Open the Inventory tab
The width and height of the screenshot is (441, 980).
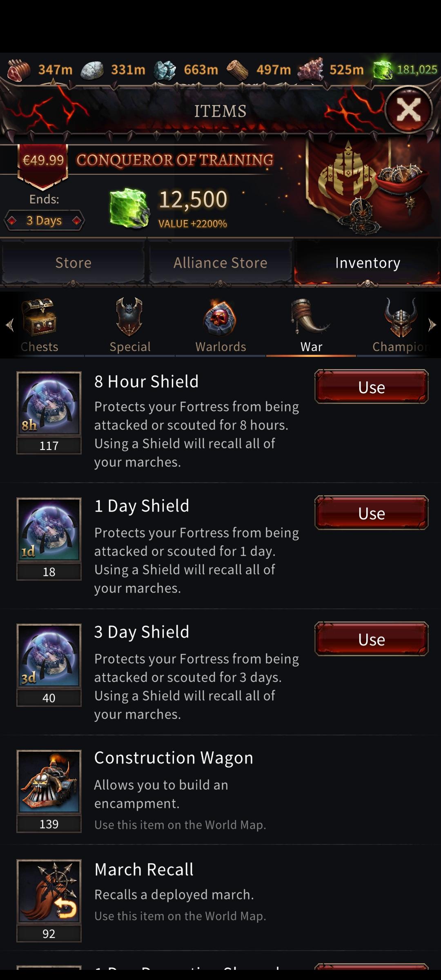[x=367, y=263]
